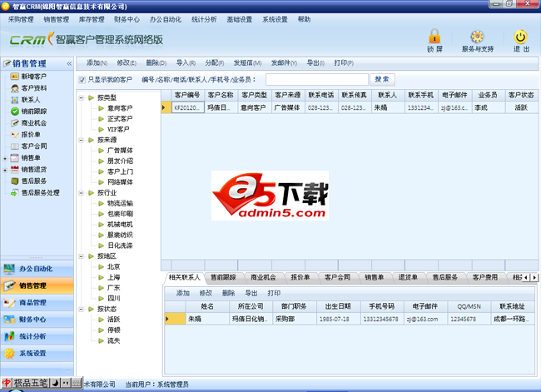Screen dimensions: 541x392
Task: Click Send SMS (发短信M) toolbar button
Action: 247,62
